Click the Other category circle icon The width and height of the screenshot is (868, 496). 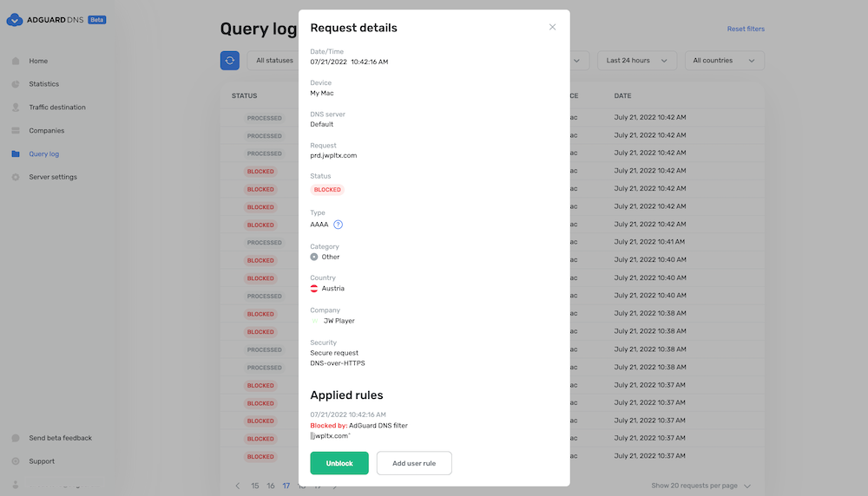[x=314, y=258]
